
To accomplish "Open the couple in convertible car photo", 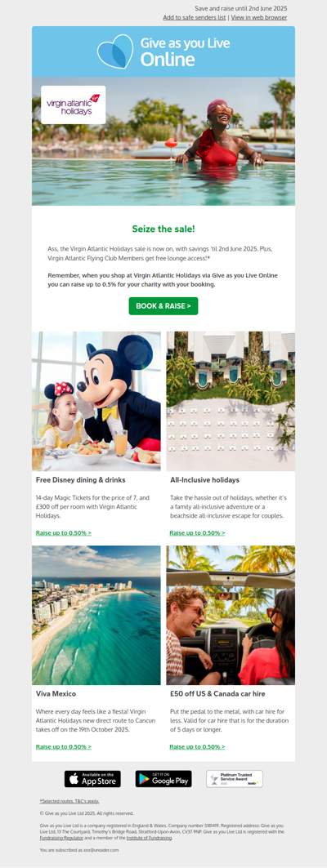I will pyautogui.click(x=231, y=616).
